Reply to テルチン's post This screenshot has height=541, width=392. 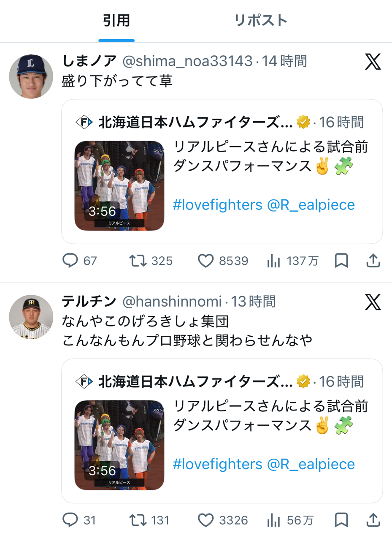70,520
